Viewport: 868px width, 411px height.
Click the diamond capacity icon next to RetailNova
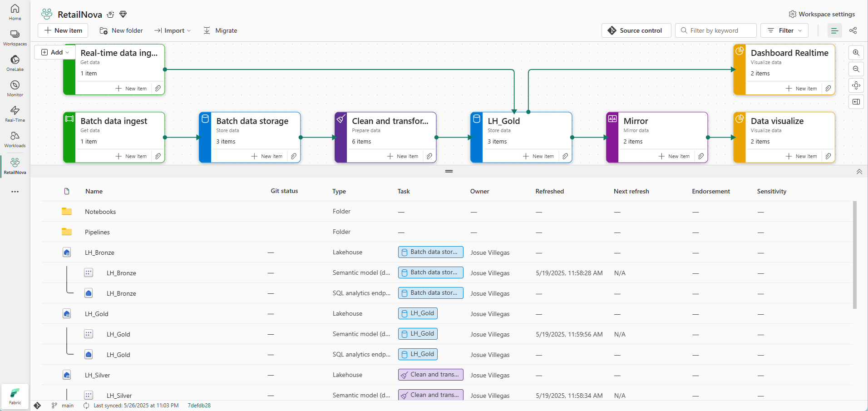[123, 14]
